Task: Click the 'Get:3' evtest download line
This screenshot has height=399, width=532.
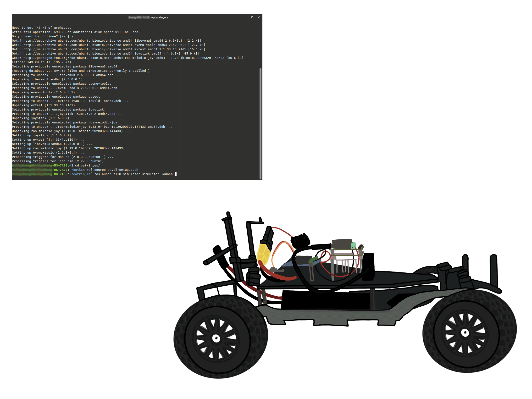Action: (108, 49)
